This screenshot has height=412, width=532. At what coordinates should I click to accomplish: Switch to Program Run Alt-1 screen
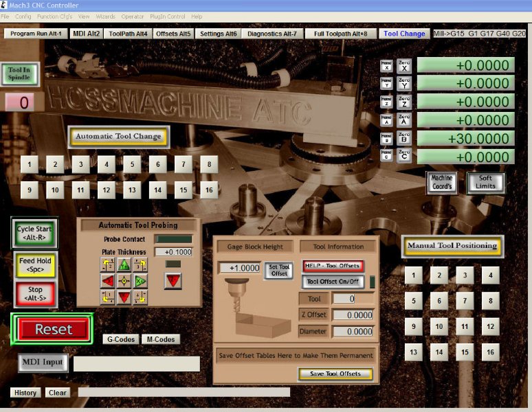[36, 34]
